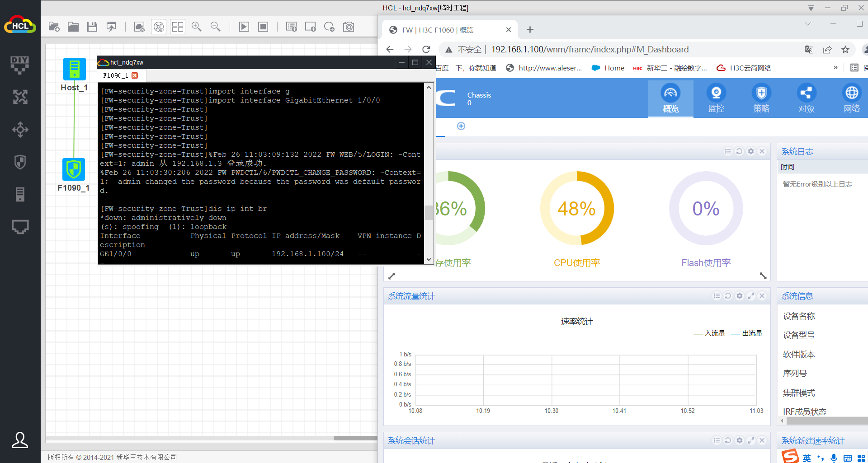
Task: Start all devices with play button
Action: coord(244,27)
